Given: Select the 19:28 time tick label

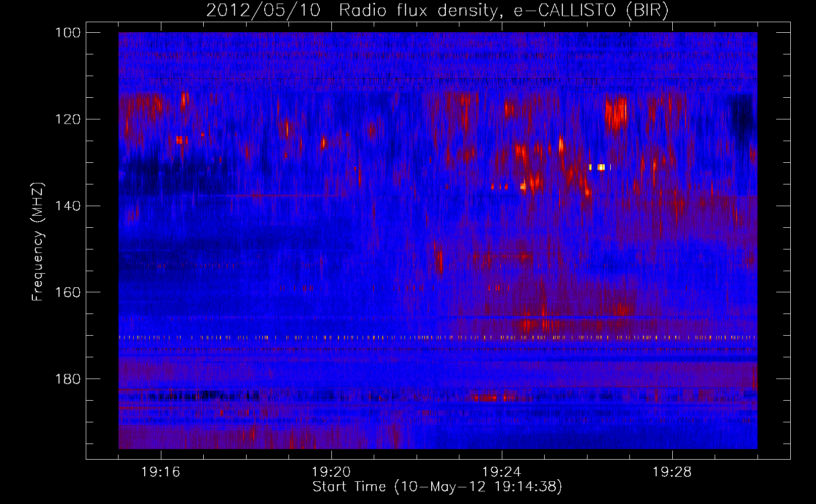Looking at the screenshot, I should click(x=672, y=472).
